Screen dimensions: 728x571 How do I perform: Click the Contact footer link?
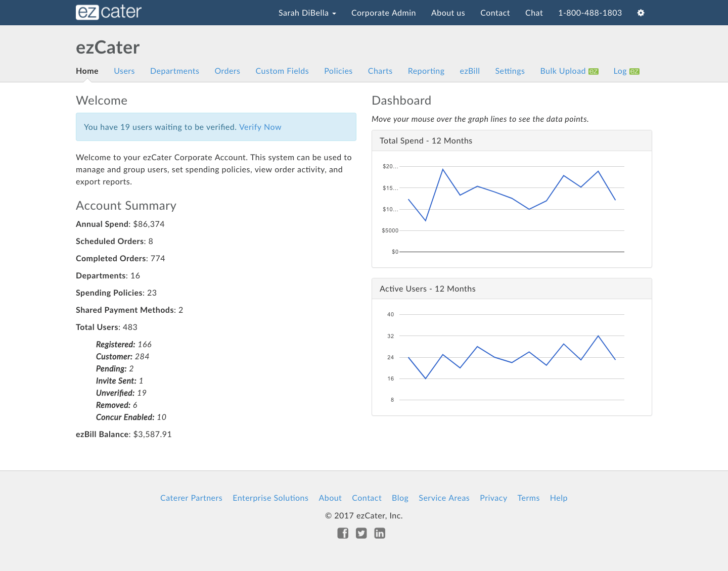click(x=367, y=498)
